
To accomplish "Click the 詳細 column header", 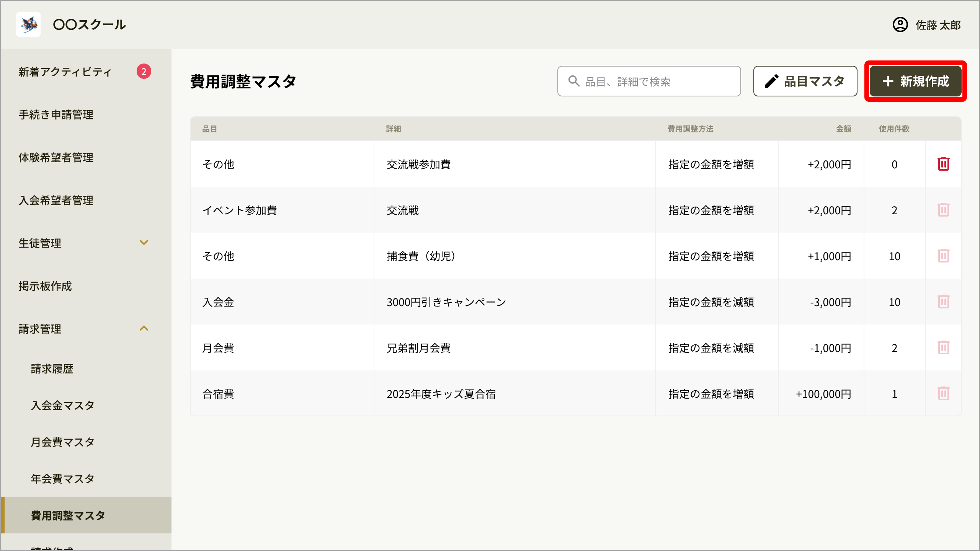I will (x=394, y=129).
